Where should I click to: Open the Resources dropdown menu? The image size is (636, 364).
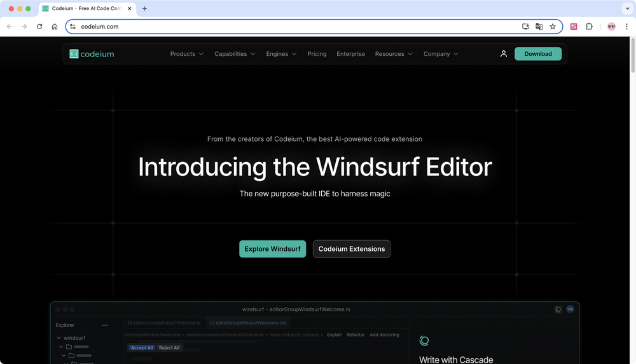point(394,54)
